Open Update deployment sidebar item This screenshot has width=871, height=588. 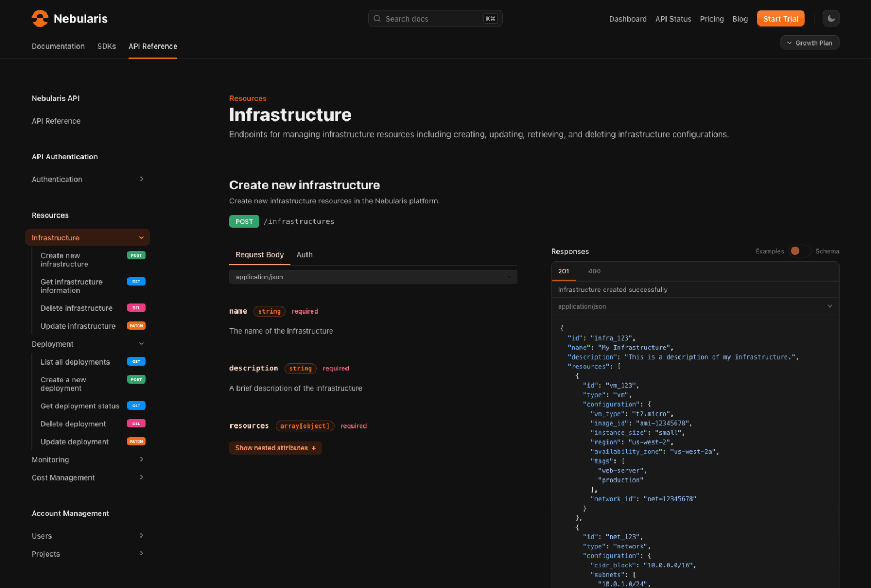[x=75, y=442]
